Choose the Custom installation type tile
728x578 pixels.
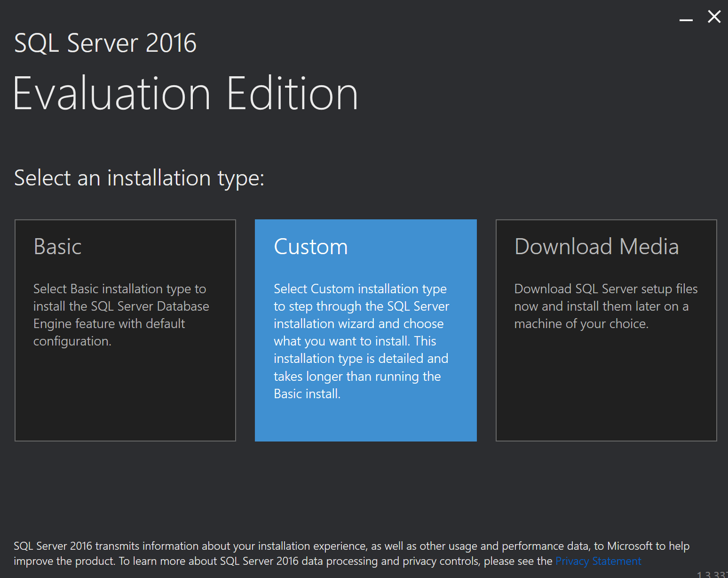click(366, 330)
